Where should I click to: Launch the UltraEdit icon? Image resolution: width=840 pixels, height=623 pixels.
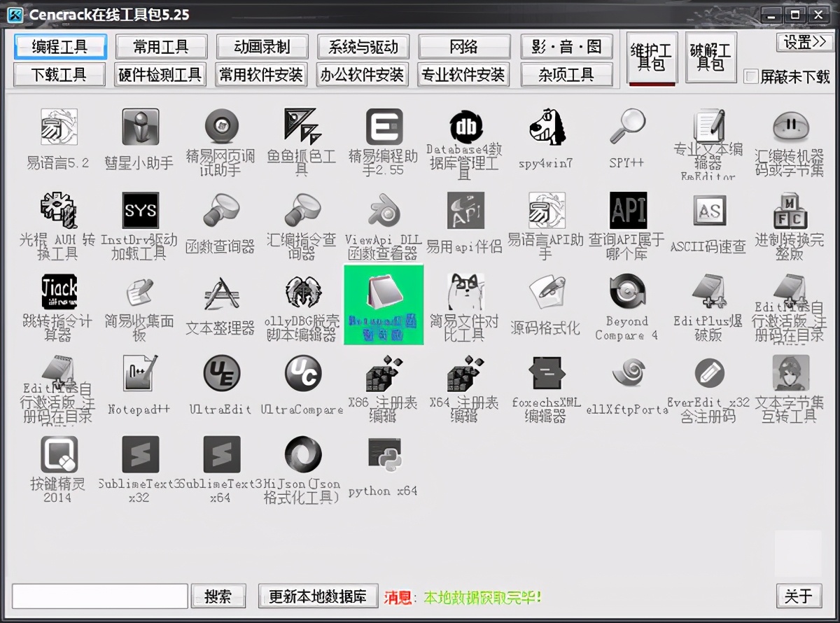click(221, 374)
